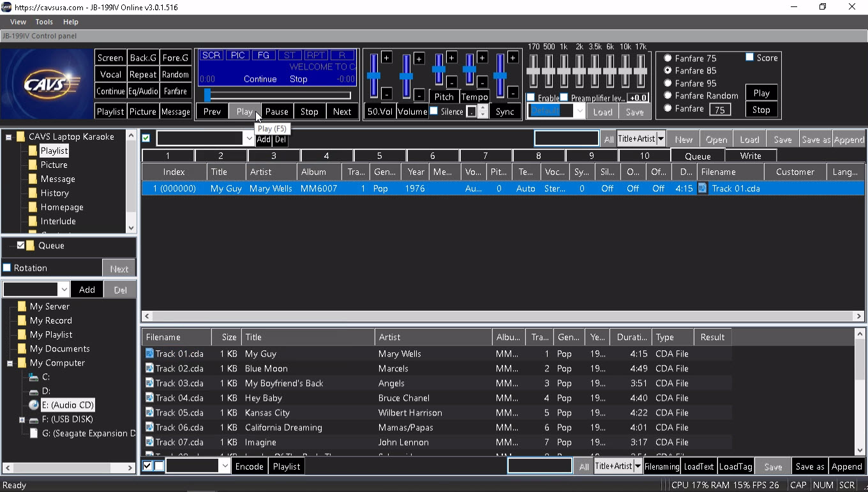Screen dimensions: 868x492
Task: Select the Fanfare 85 radio button
Action: (668, 70)
